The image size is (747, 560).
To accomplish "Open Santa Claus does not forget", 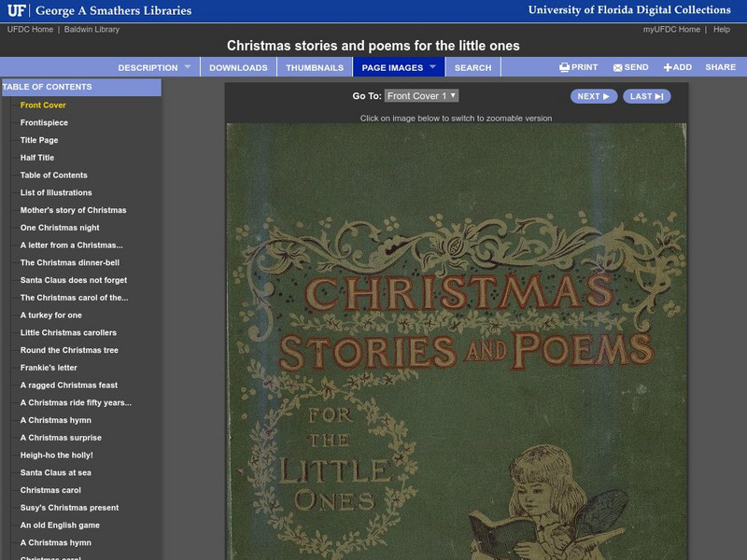I will (x=74, y=281).
